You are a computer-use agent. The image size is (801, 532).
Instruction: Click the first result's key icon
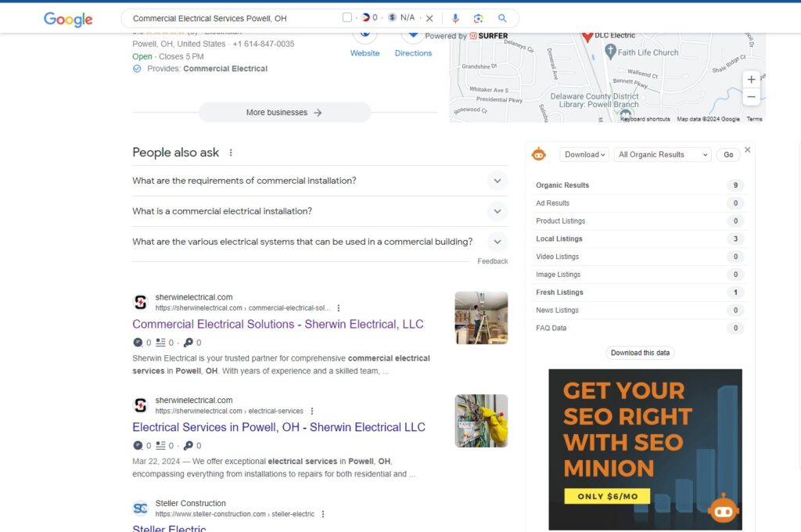coord(188,343)
